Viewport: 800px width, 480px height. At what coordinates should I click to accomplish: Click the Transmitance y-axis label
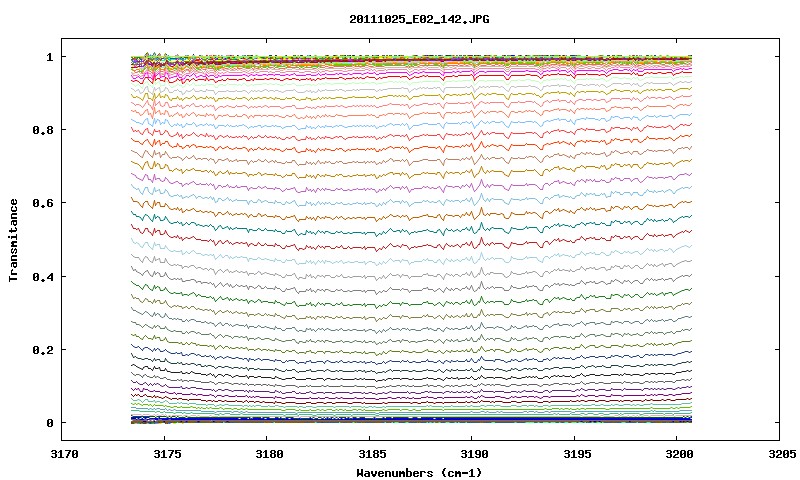click(13, 240)
